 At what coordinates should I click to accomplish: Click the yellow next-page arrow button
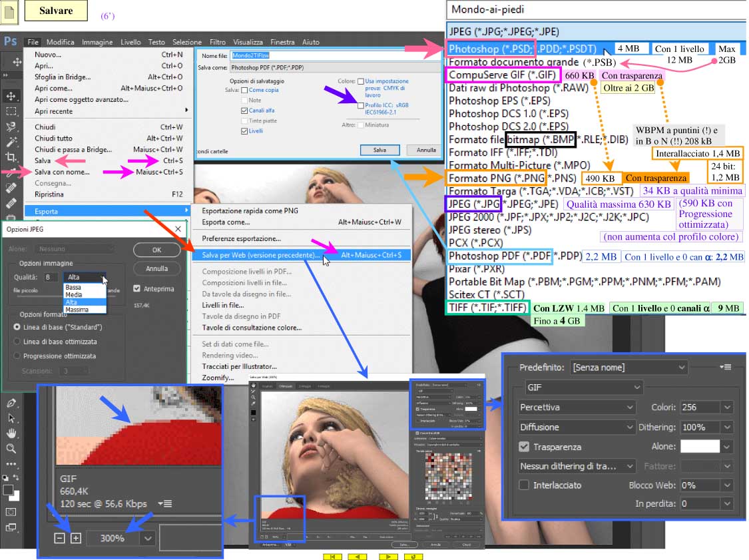tap(388, 557)
